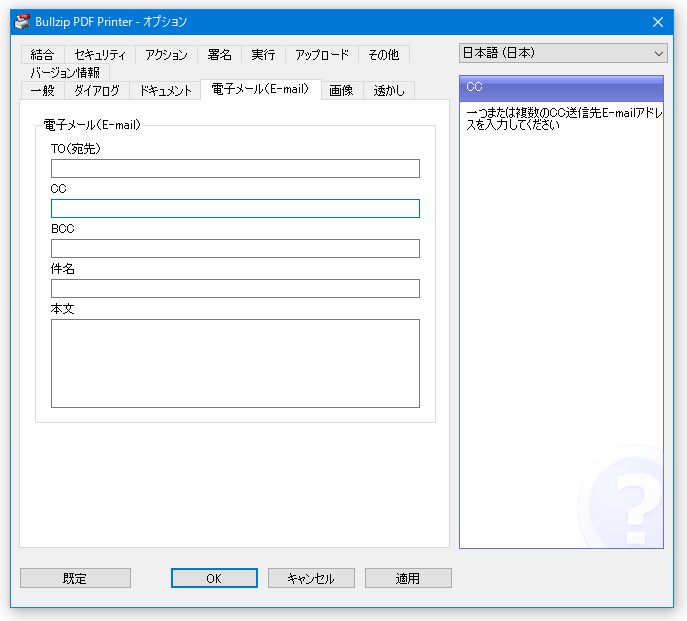Viewport: 687px width, 621px height.
Task: Click the キャンセル button
Action: [311, 578]
